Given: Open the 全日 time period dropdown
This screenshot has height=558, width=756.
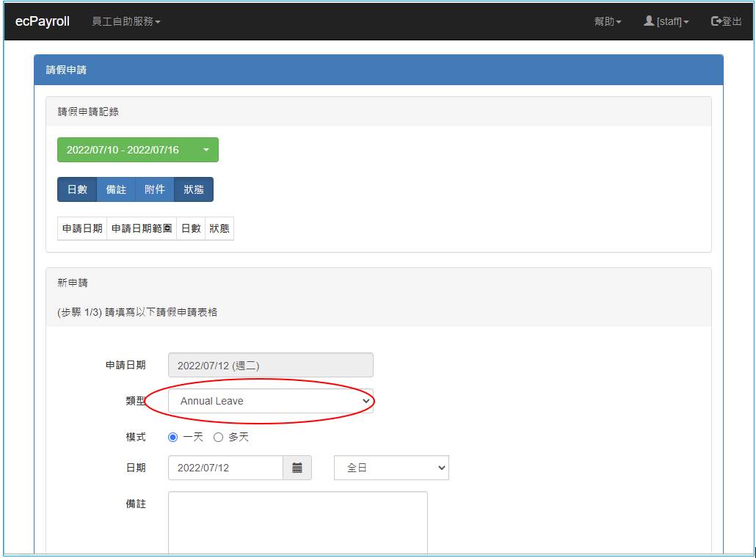Looking at the screenshot, I should pyautogui.click(x=391, y=468).
